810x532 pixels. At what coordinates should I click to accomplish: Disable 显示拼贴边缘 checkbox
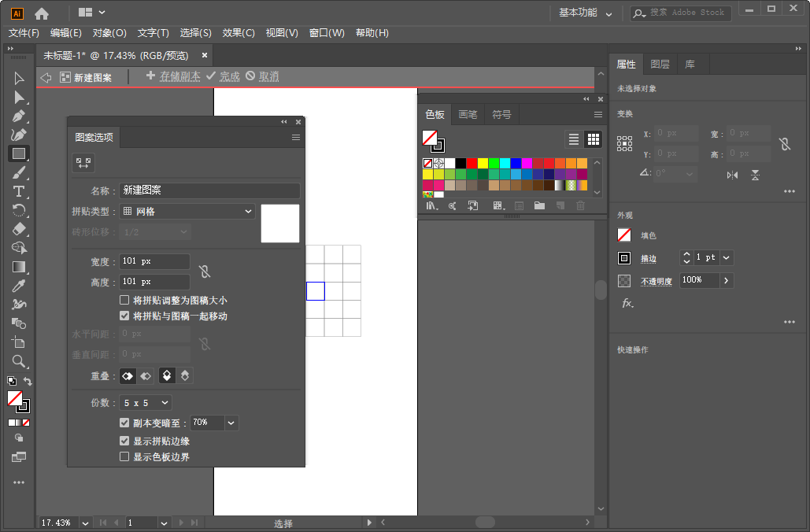pyautogui.click(x=124, y=441)
